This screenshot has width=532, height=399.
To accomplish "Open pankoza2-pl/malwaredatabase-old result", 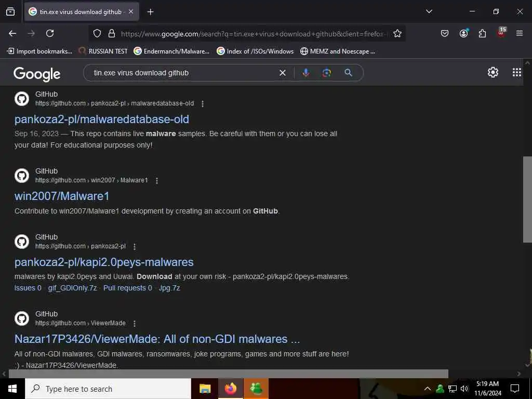I will pos(101,119).
